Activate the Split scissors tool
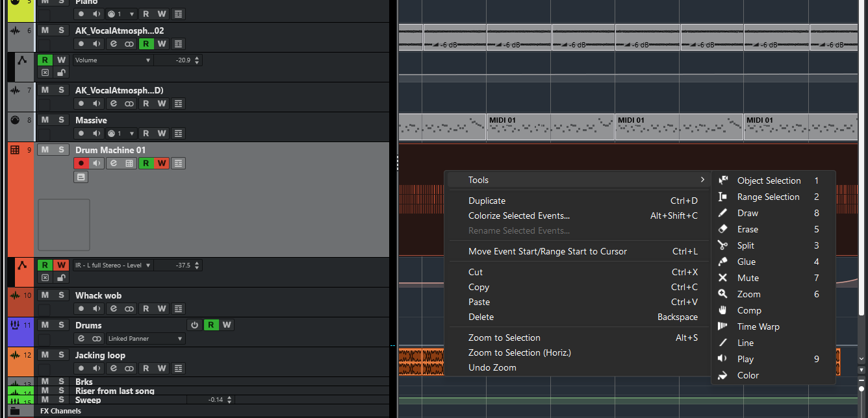868x418 pixels. coord(773,245)
